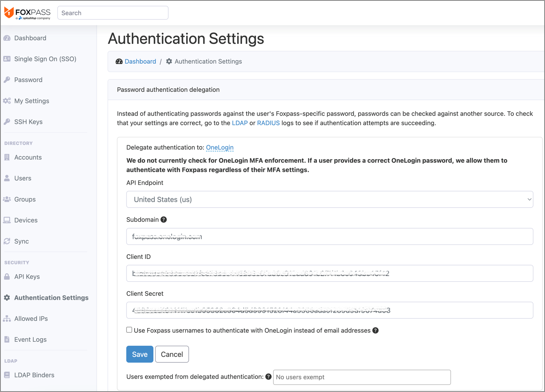Click the Users person icon
545x392 pixels.
7,178
